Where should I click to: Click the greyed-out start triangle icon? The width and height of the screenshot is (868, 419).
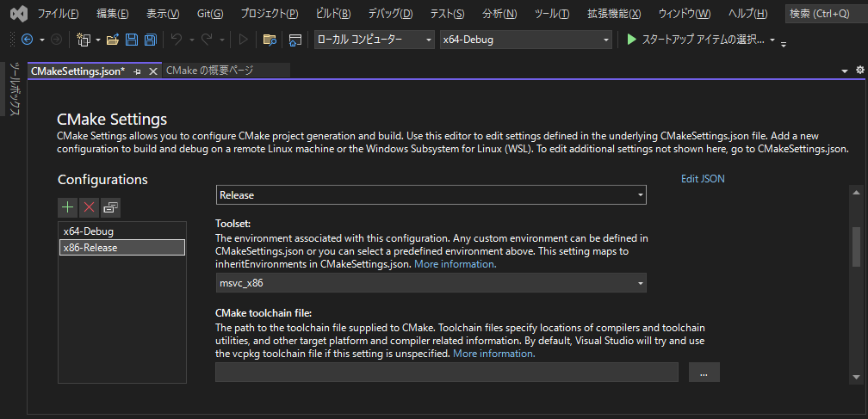pyautogui.click(x=243, y=40)
